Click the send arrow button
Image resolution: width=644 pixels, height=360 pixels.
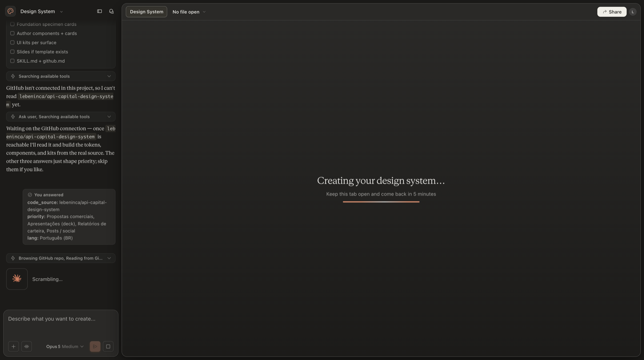click(x=95, y=346)
